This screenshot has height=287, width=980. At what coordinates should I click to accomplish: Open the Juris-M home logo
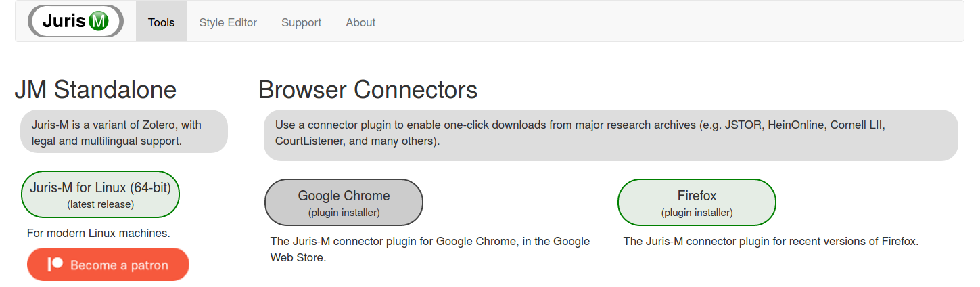[x=76, y=21]
